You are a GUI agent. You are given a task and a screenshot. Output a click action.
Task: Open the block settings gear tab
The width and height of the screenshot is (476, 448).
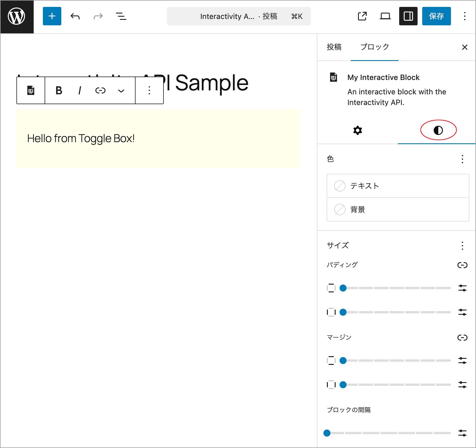(x=358, y=130)
